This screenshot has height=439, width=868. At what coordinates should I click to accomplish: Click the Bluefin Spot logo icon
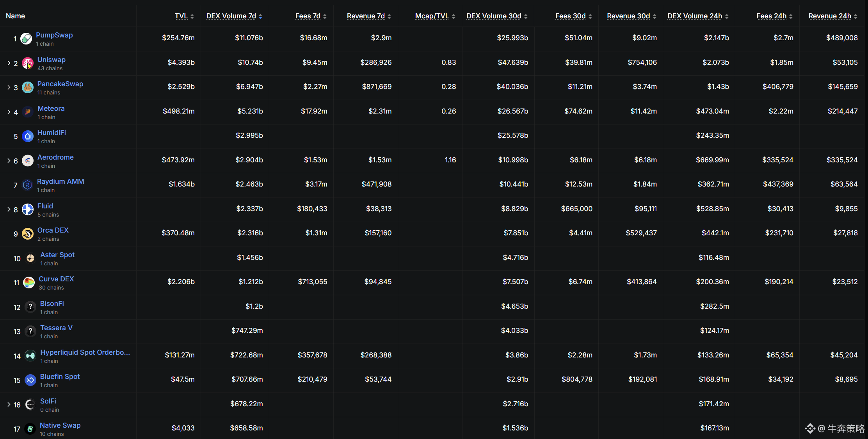[x=30, y=380]
